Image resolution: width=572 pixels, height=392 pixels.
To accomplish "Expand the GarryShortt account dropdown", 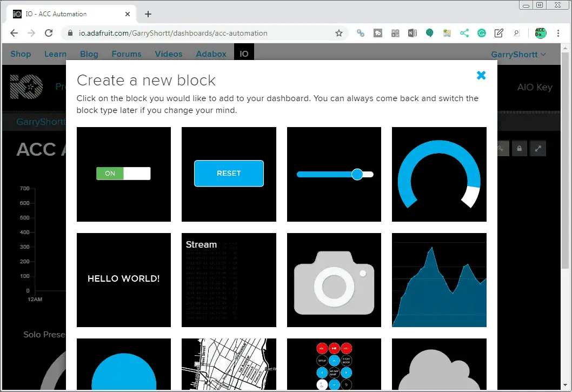I will (x=518, y=55).
